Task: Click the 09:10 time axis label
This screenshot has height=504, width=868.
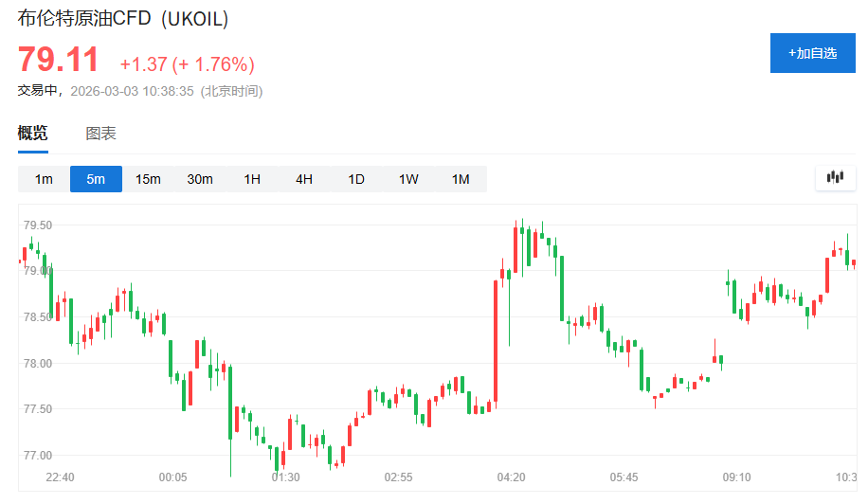Action: (x=736, y=477)
